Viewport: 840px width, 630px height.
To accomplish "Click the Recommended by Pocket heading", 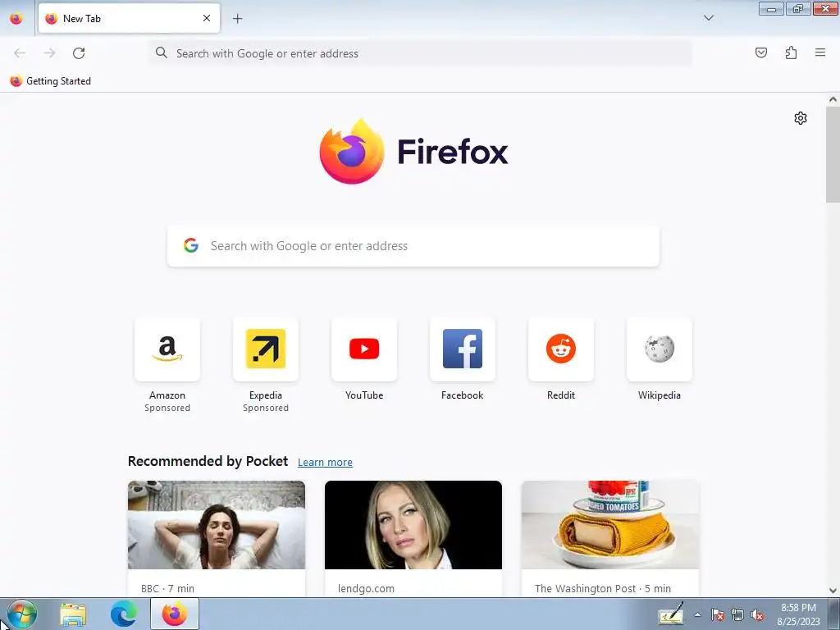I will (208, 461).
